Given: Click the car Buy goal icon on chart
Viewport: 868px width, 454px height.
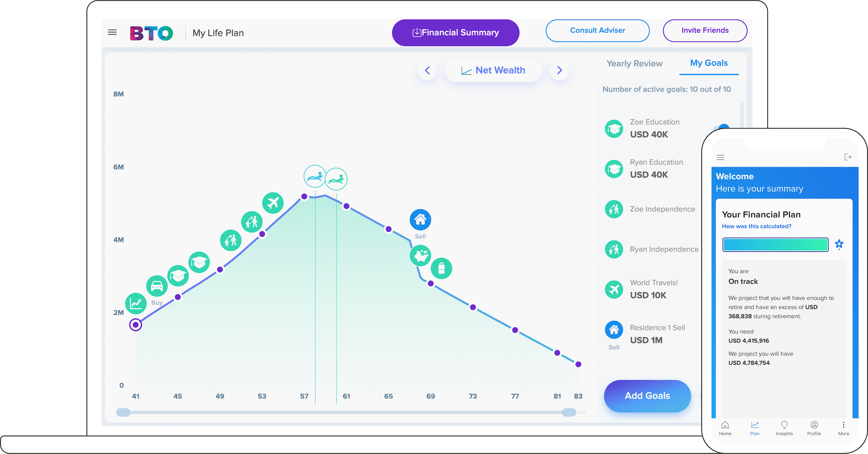Looking at the screenshot, I should click(157, 286).
